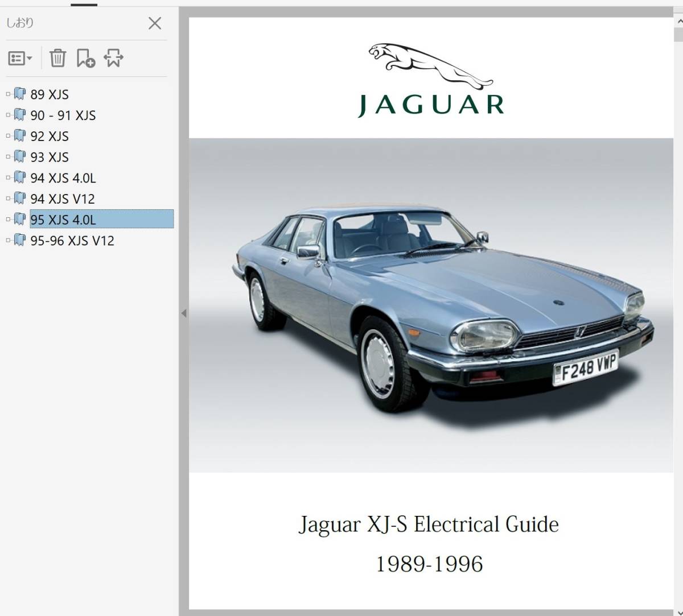Click the bookmark icon beside 89 XJS
This screenshot has width=683, height=616.
20,94
